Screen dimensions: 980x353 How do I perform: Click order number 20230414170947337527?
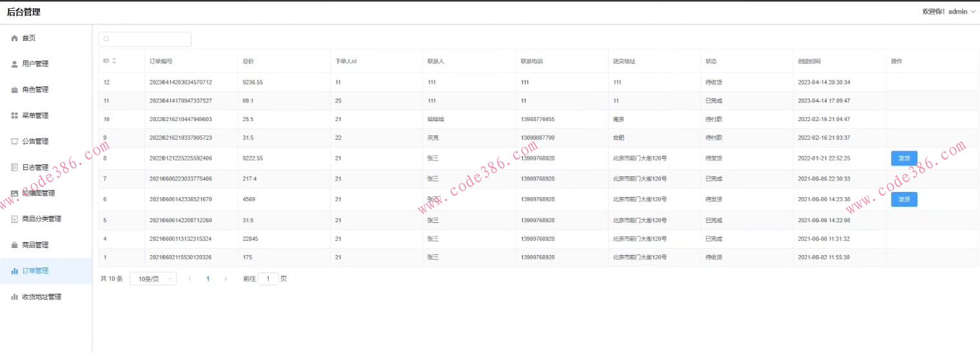pos(181,101)
